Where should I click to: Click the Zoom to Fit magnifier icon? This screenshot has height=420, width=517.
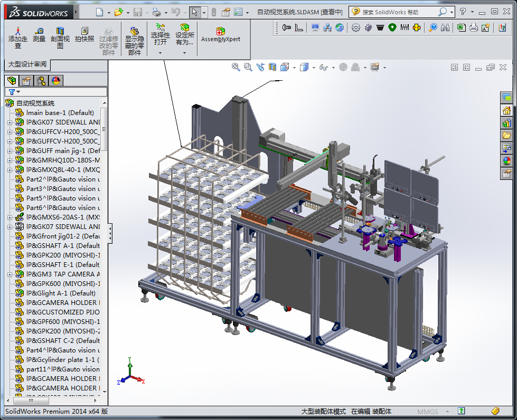click(x=236, y=67)
